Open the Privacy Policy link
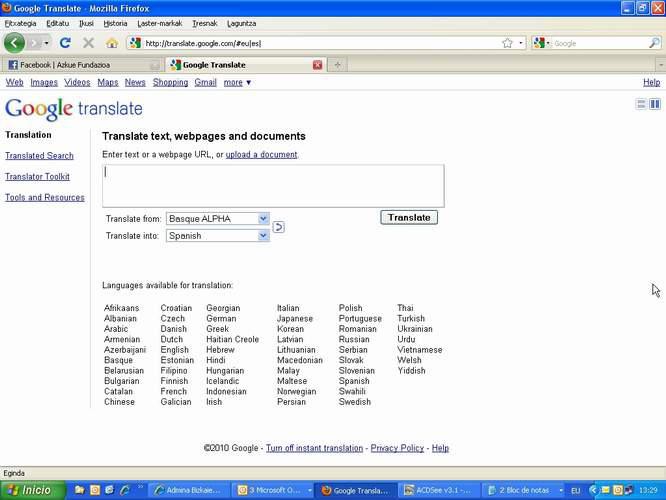This screenshot has height=500, width=666. coord(397,448)
